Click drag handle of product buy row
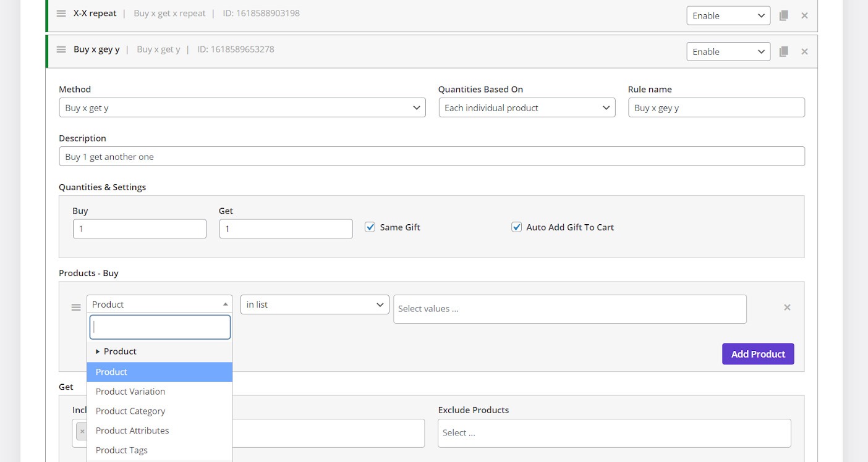Screen dimensions: 868x462 [x=76, y=308]
